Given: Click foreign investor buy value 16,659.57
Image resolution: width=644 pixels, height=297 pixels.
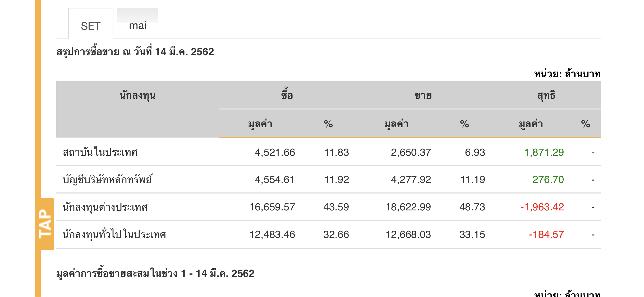Looking at the screenshot, I should point(272,207).
